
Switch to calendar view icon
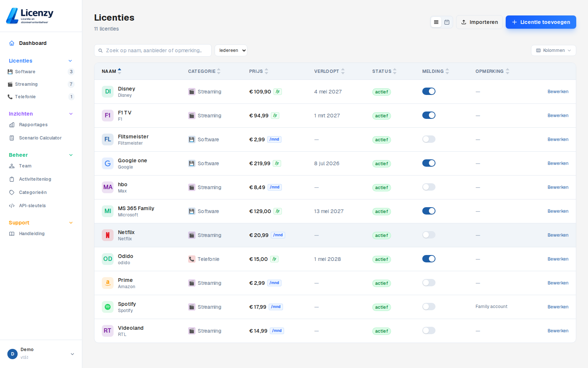447,22
